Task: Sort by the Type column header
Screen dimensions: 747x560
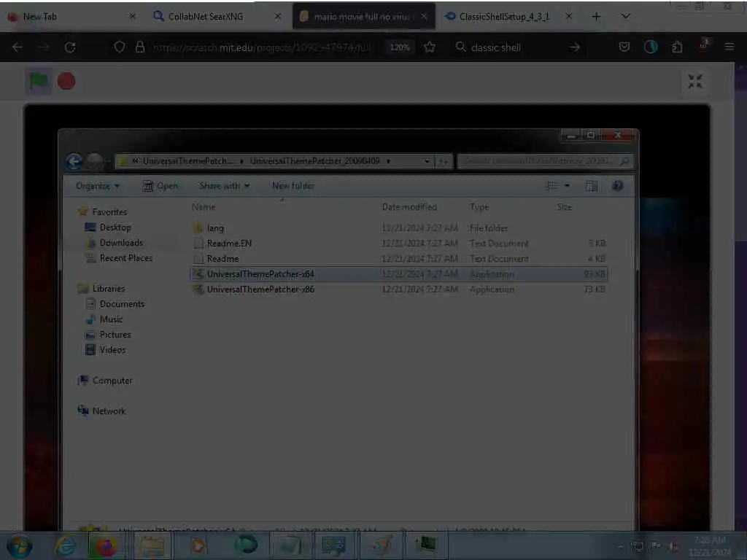Action: tap(479, 207)
